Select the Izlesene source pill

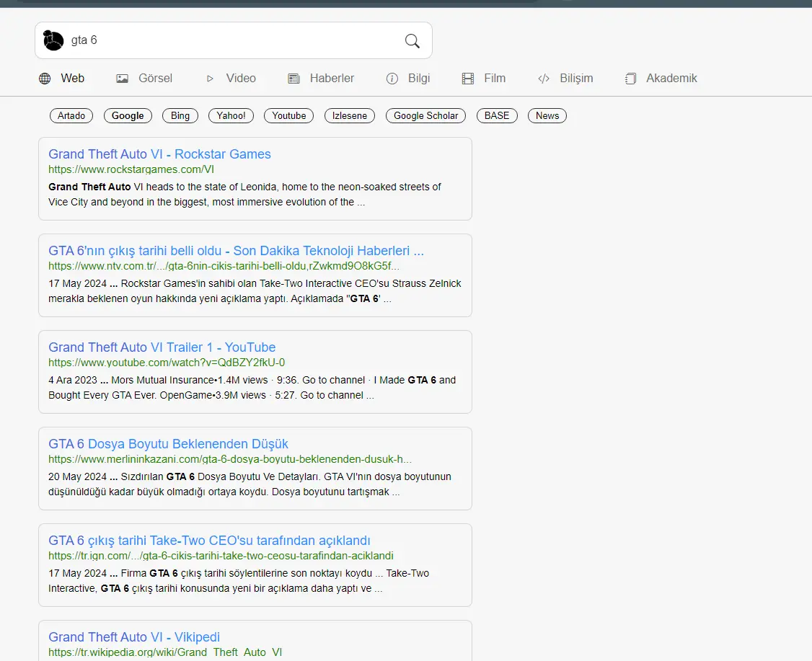click(x=350, y=115)
